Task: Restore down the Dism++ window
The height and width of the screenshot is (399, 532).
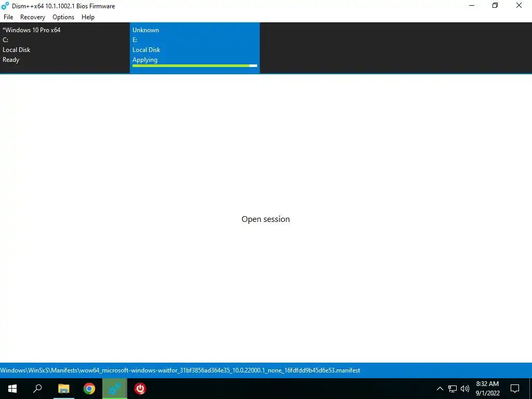Action: pos(495,6)
